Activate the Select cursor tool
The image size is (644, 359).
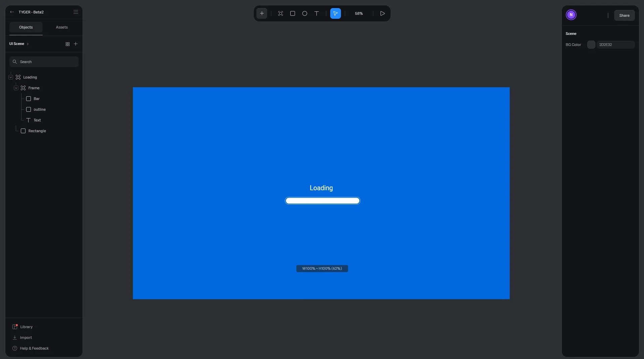(x=336, y=13)
